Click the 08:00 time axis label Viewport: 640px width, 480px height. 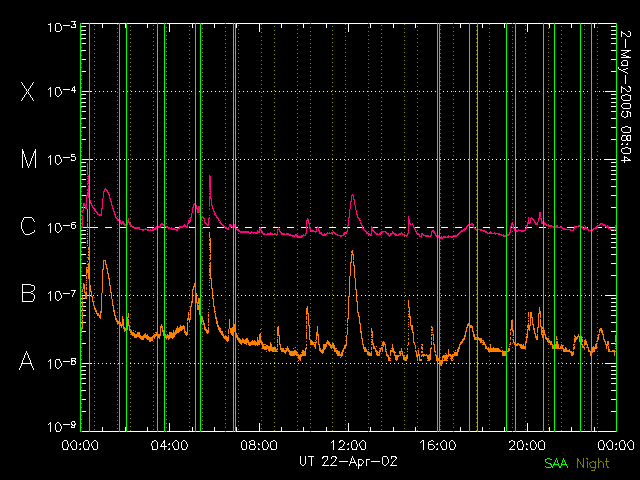[x=259, y=445]
